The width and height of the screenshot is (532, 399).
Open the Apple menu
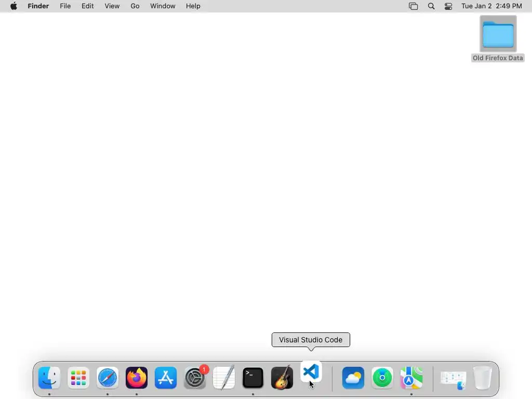point(14,6)
